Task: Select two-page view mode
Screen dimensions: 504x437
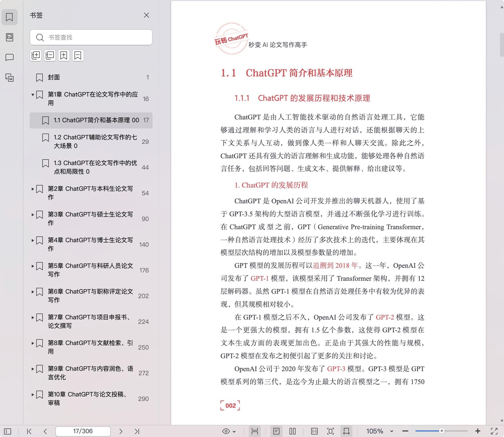Action: (x=293, y=431)
